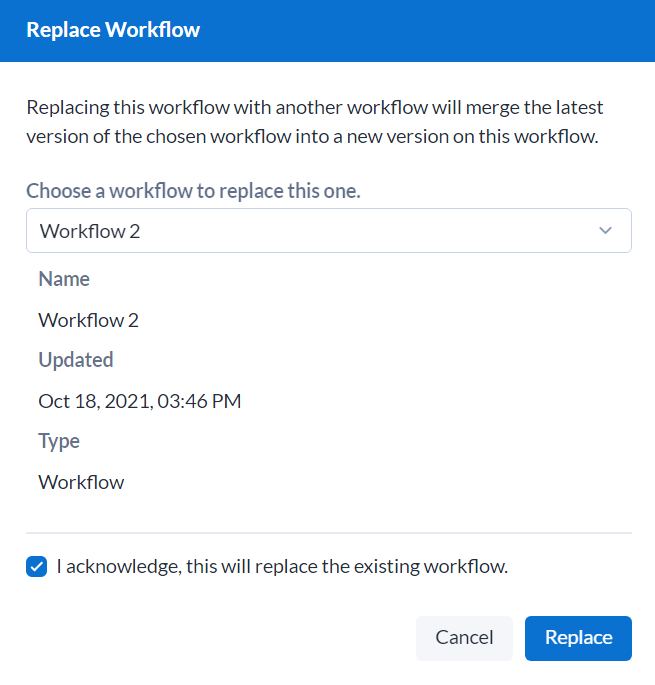Click the Name field heading
The image size is (655, 685).
tap(64, 279)
